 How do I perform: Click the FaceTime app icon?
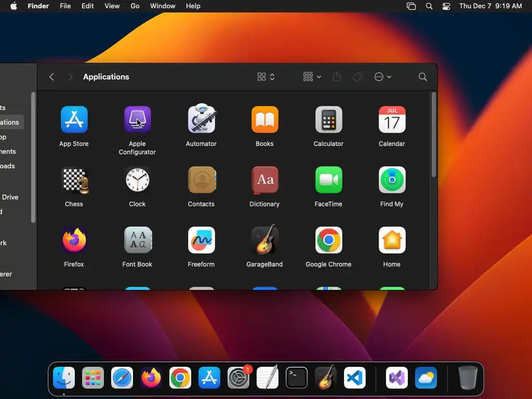pyautogui.click(x=328, y=180)
